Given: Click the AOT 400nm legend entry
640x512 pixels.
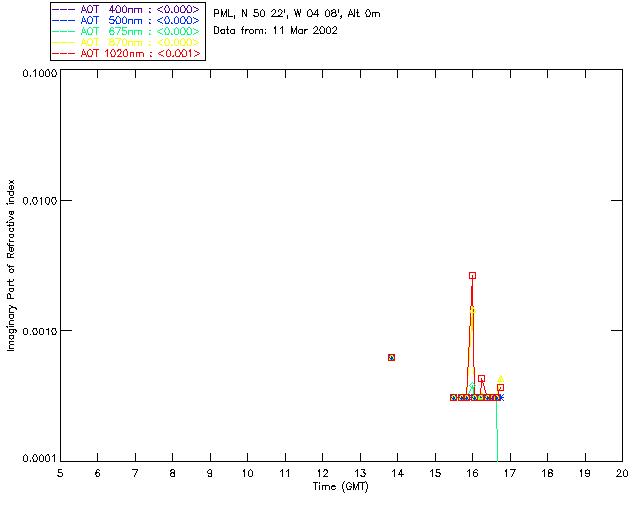Looking at the screenshot, I should click(x=126, y=9).
